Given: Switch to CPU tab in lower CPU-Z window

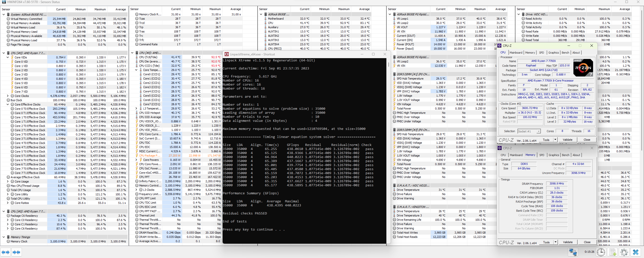Looking at the screenshot, I should point(503,155).
